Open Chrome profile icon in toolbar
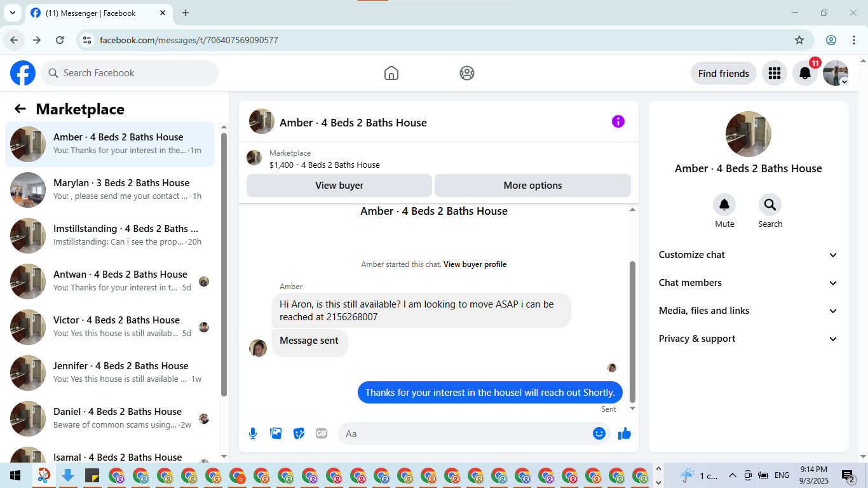The image size is (868, 488). [x=831, y=40]
